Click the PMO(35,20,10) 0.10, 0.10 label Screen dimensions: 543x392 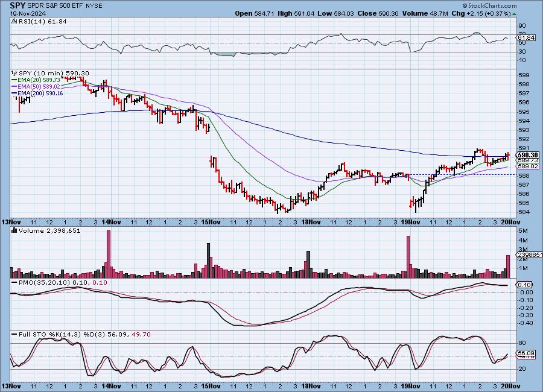63,283
